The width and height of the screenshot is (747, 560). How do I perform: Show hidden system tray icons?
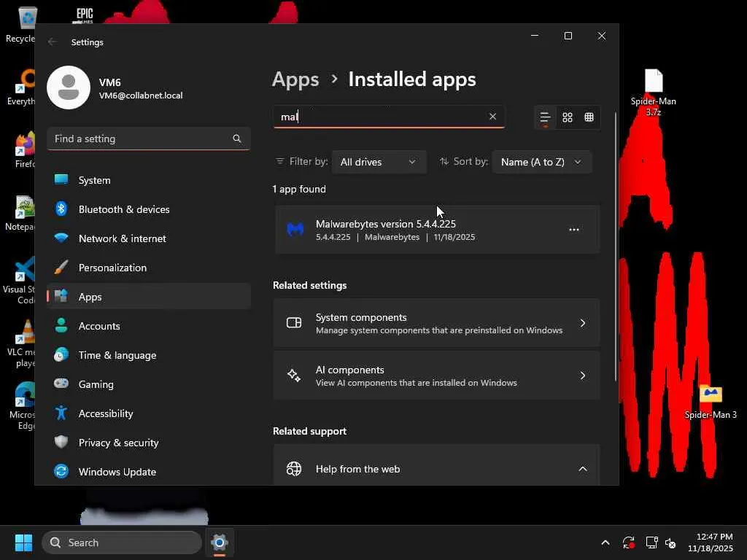click(605, 542)
